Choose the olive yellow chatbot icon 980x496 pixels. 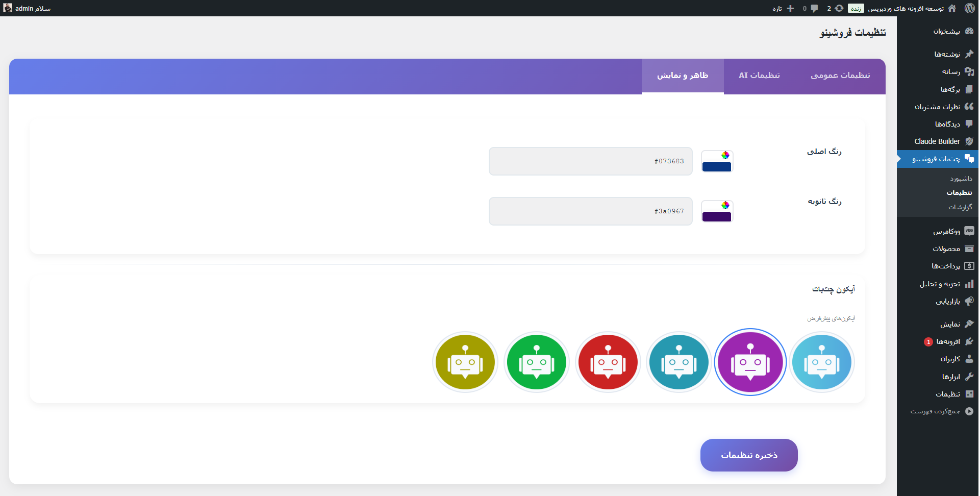(465, 362)
